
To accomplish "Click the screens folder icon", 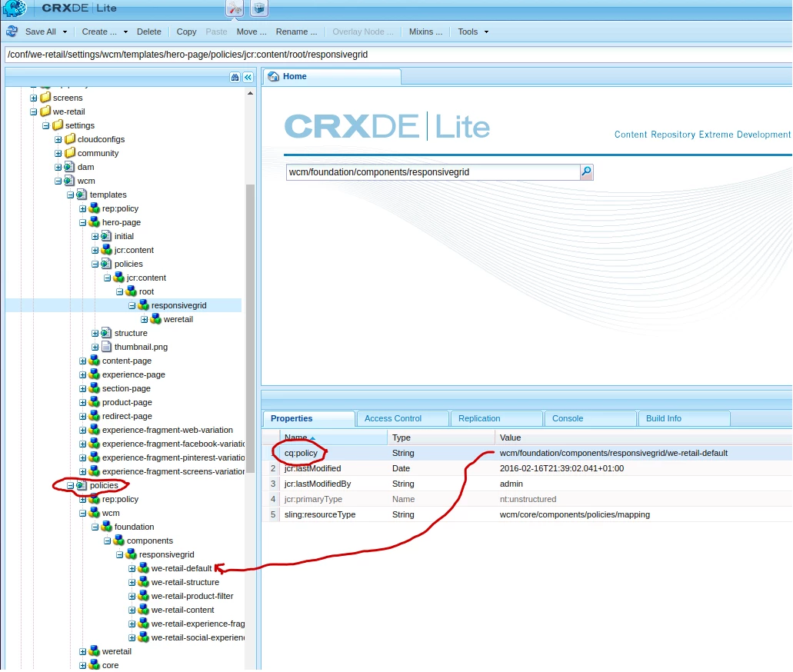I will pyautogui.click(x=45, y=97).
